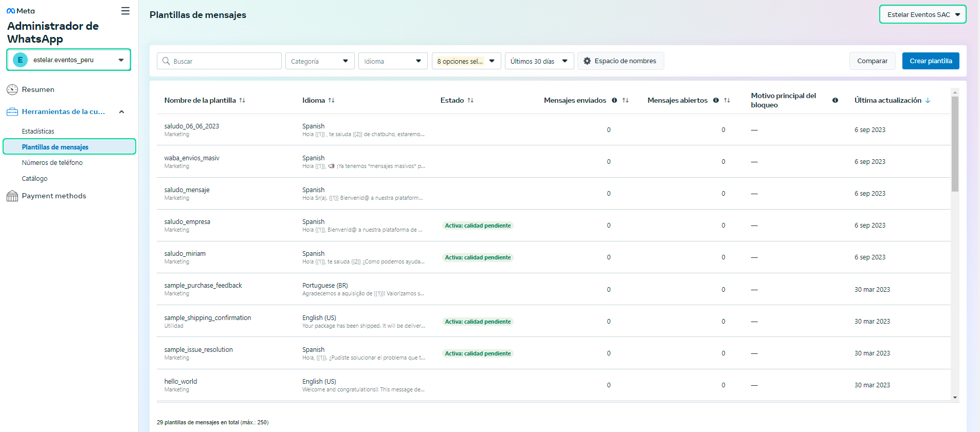
Task: Click the Crear plantilla button
Action: coord(930,61)
